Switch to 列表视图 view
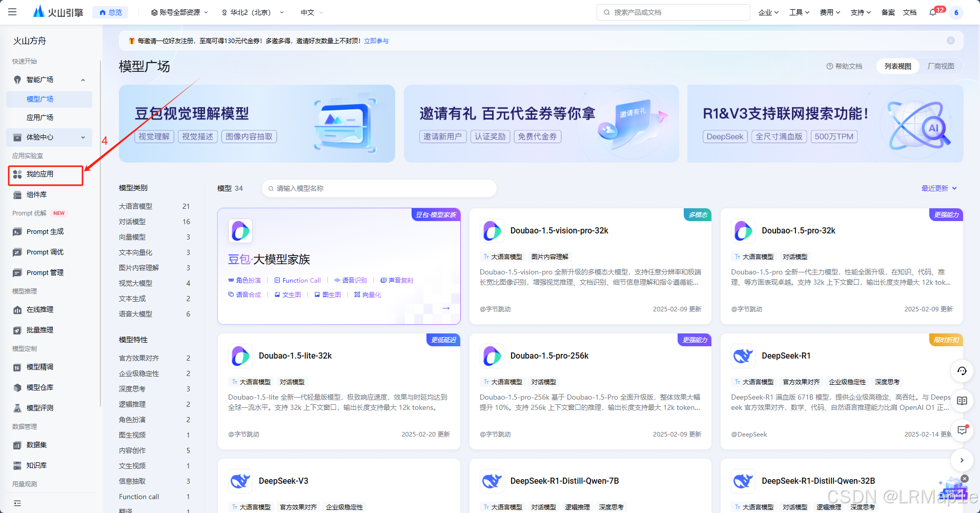 coord(897,66)
